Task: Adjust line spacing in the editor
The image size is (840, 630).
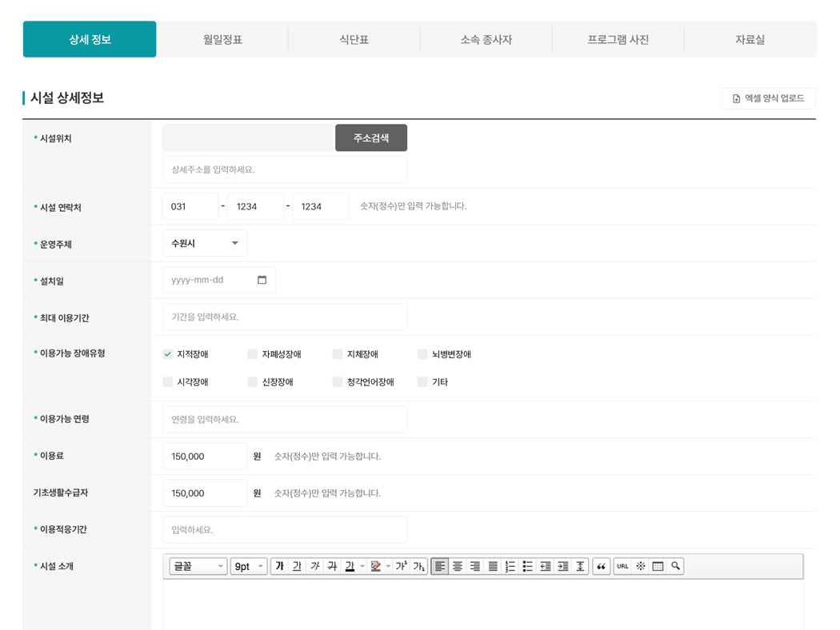Action: pyautogui.click(x=580, y=566)
